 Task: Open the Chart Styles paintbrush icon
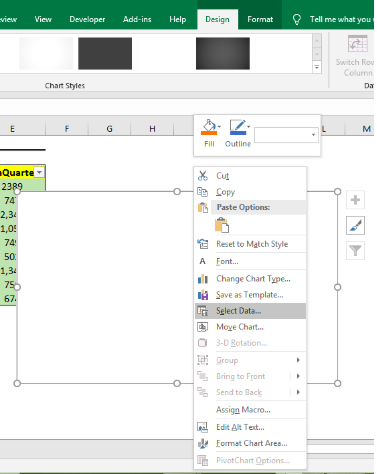(355, 226)
